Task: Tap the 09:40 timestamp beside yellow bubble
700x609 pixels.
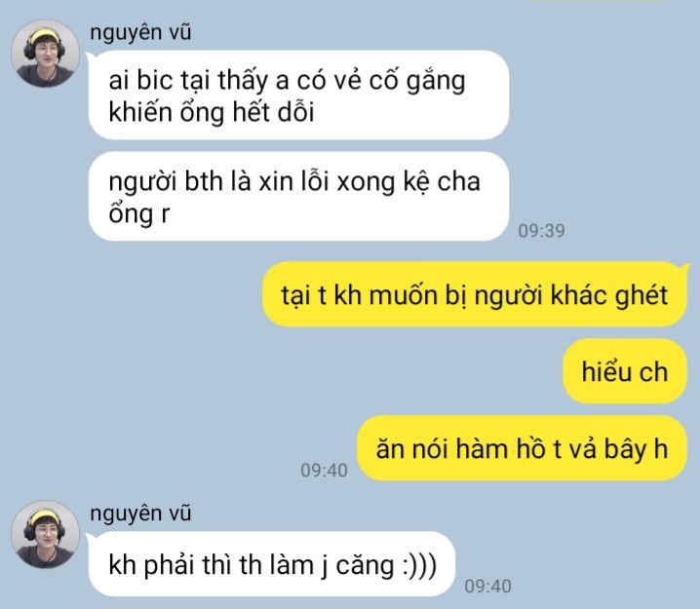Action: click(324, 471)
